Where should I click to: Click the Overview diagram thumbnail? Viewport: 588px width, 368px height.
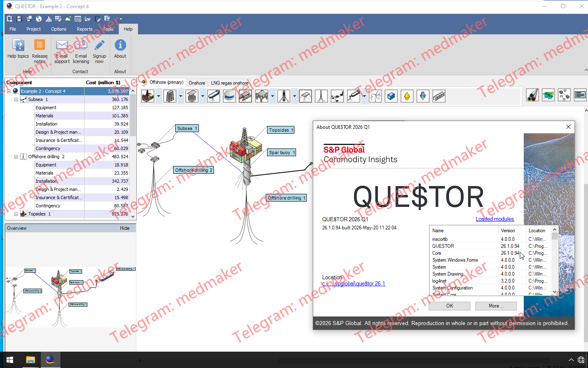pos(70,297)
